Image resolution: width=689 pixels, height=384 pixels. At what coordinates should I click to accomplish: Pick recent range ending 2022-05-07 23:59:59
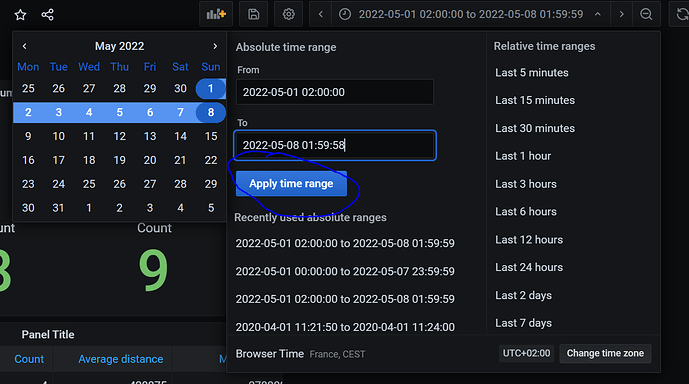pos(345,271)
